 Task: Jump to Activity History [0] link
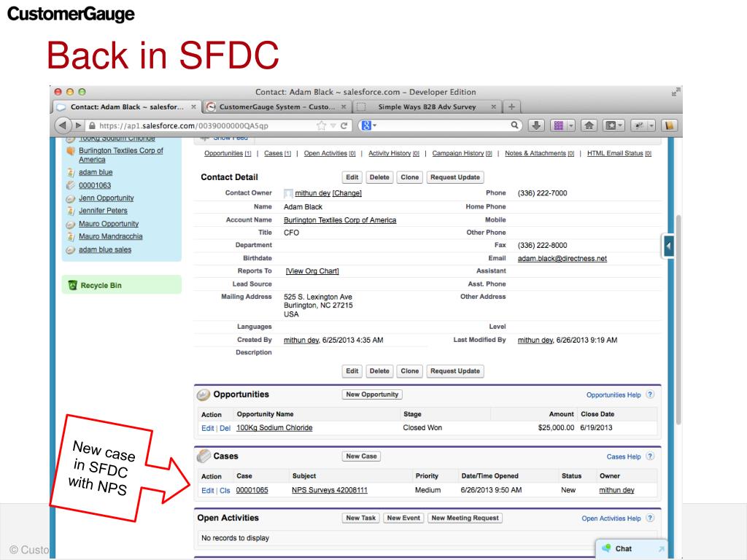[x=393, y=153]
